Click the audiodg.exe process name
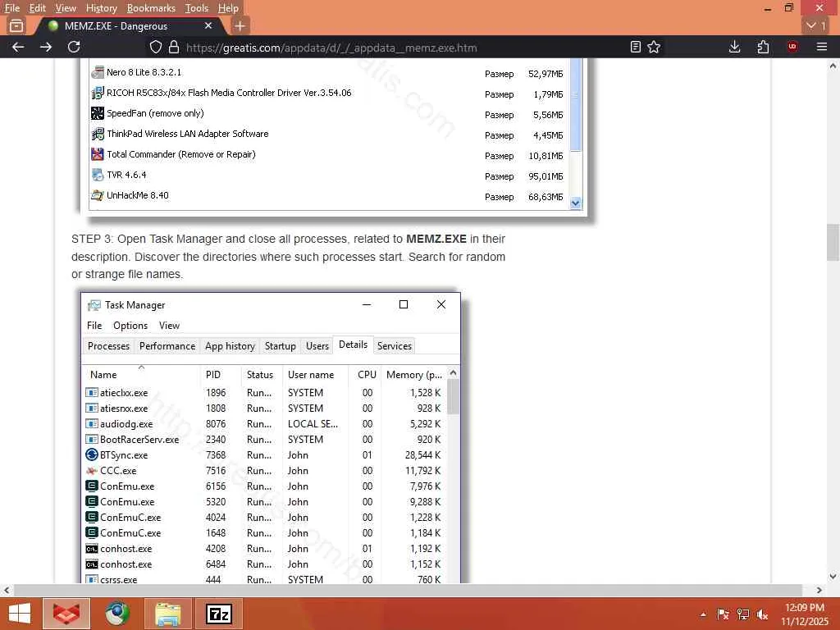The height and width of the screenshot is (630, 840). click(126, 424)
